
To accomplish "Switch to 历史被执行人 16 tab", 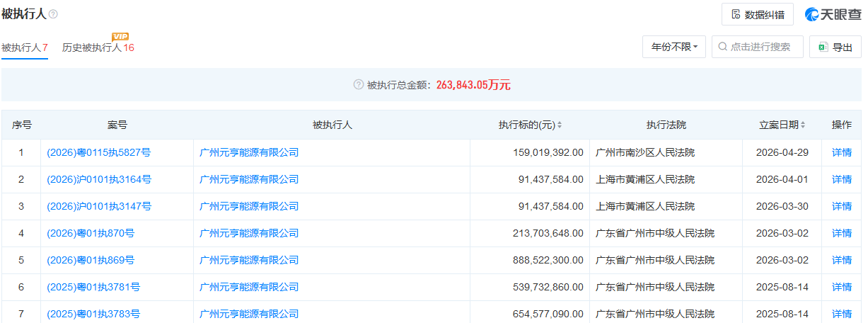I will point(98,47).
